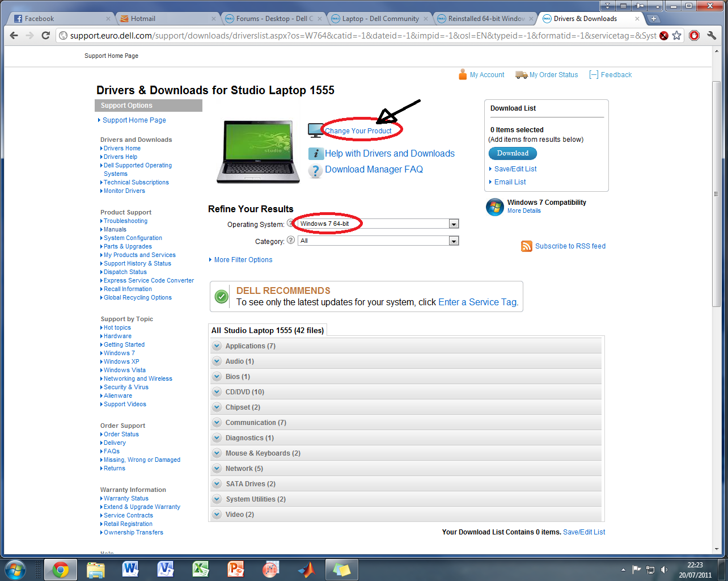Select All Studio Laptop 1555 (42 files) tab
Screen dimensions: 728x581
click(x=268, y=330)
